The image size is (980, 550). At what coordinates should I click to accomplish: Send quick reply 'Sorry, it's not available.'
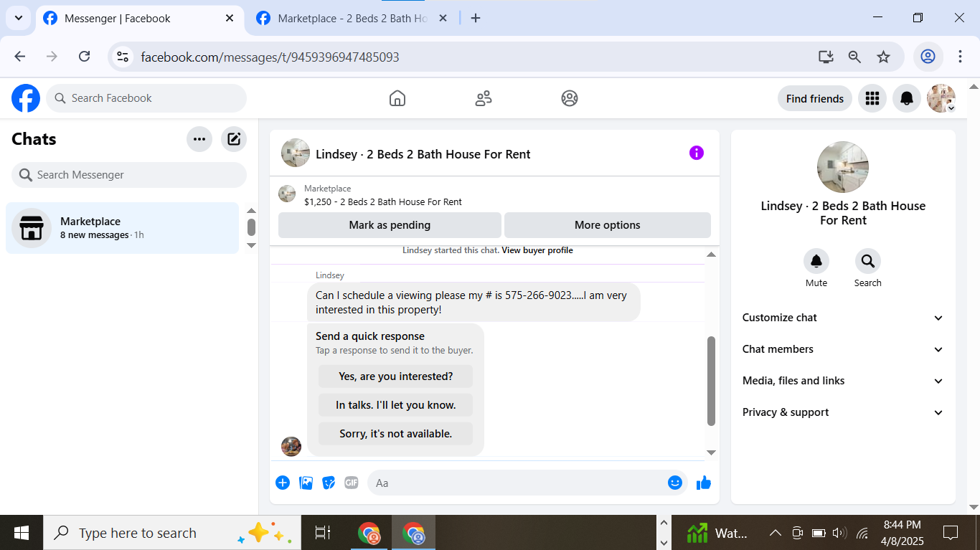pos(396,434)
